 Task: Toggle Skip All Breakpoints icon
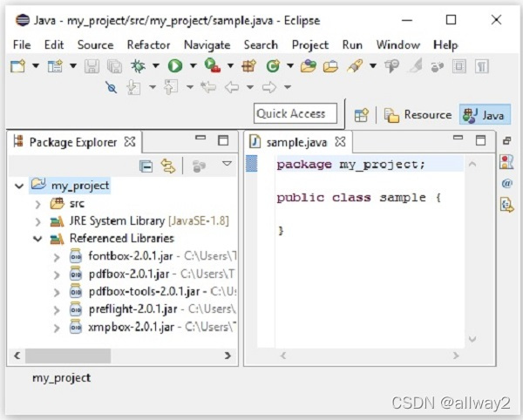point(112,87)
